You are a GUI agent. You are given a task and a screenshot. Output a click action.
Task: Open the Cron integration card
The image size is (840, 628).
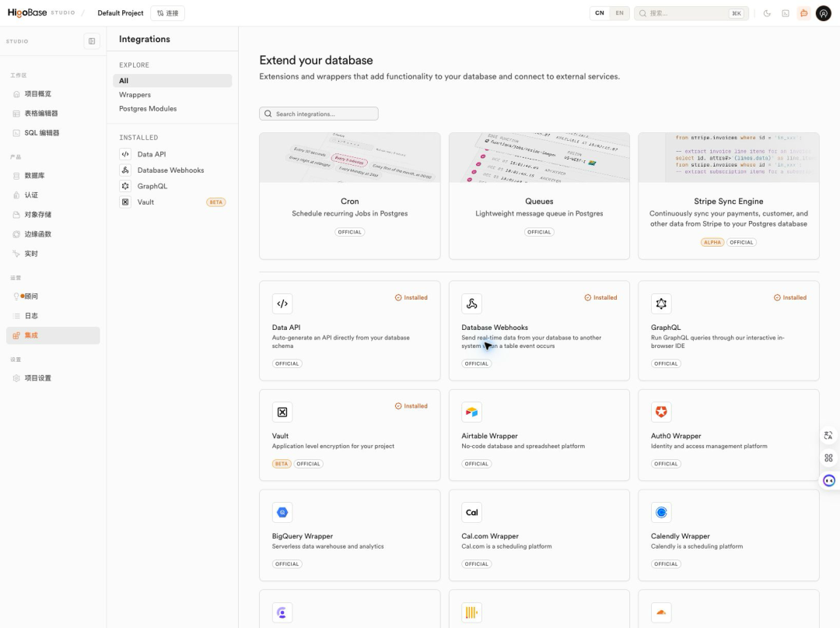coord(350,196)
